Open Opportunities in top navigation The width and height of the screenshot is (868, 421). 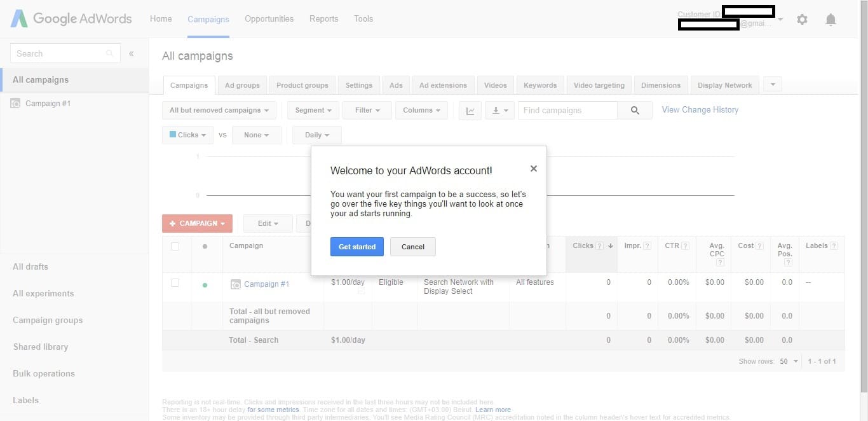tap(269, 19)
